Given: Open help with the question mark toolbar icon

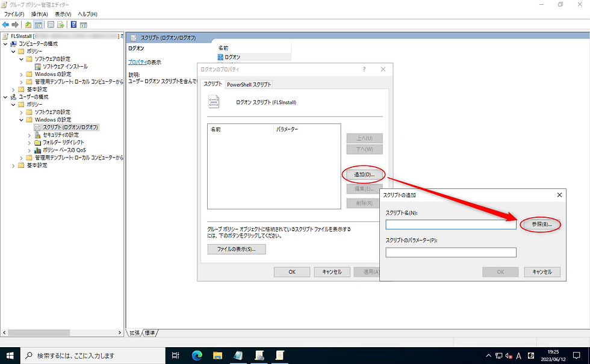Looking at the screenshot, I should point(73,25).
